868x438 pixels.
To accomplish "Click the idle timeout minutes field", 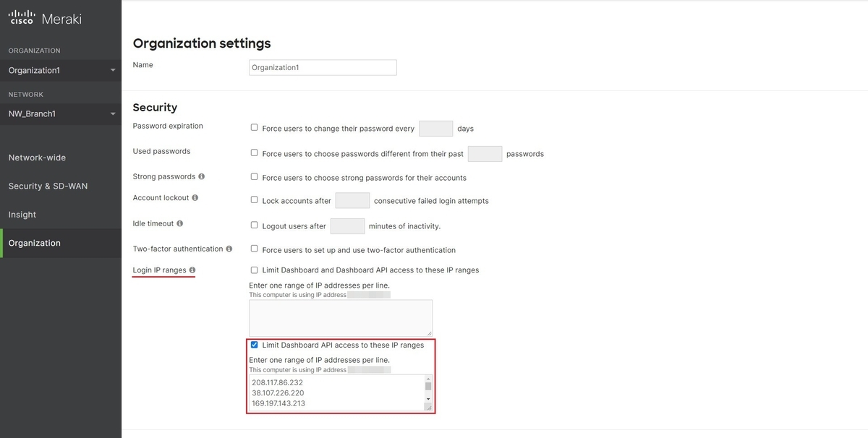I will click(347, 226).
